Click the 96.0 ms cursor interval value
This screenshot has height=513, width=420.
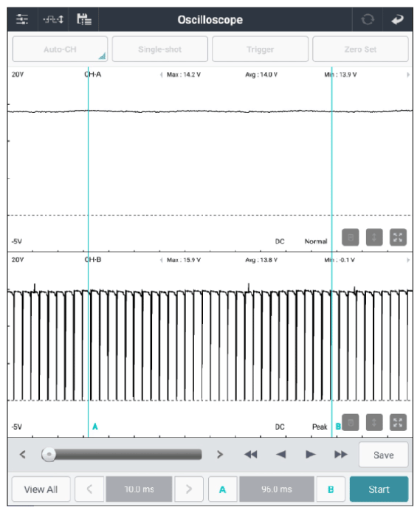tap(276, 489)
